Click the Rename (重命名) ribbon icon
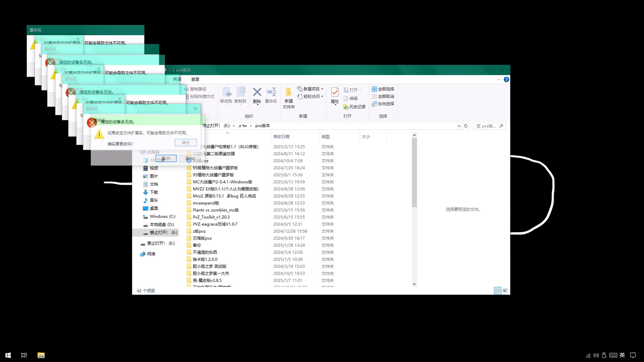 point(271,96)
